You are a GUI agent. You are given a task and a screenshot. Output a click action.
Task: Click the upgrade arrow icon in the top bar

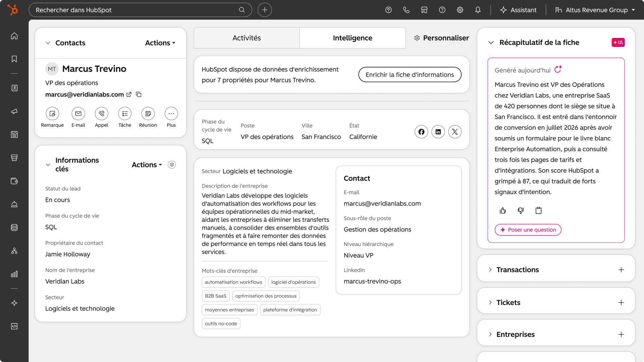[x=388, y=10]
